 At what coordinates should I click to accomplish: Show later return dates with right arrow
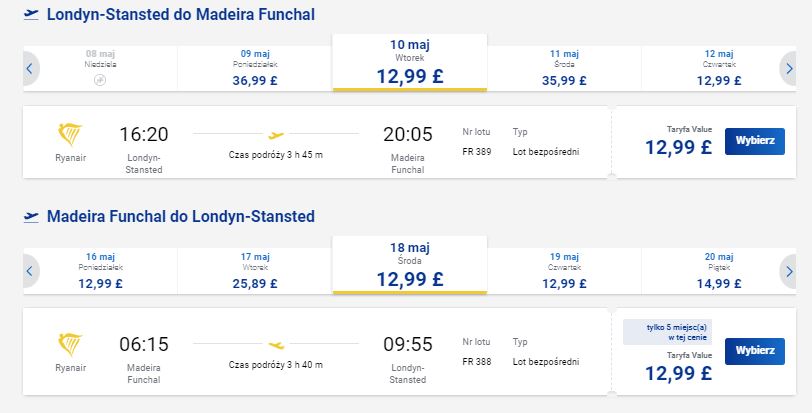coord(789,271)
